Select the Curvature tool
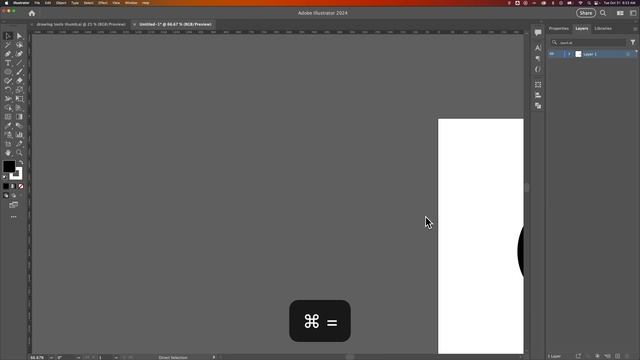This screenshot has height=360, width=640. (19, 54)
